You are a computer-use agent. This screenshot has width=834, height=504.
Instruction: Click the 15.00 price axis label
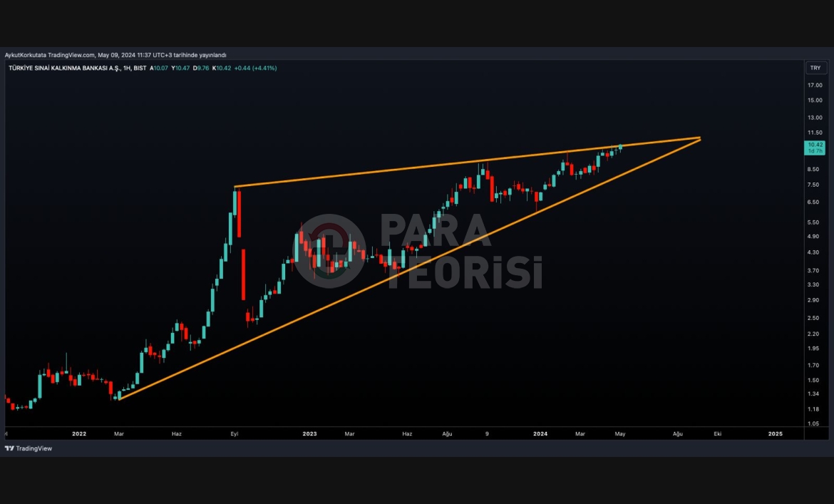coord(815,100)
